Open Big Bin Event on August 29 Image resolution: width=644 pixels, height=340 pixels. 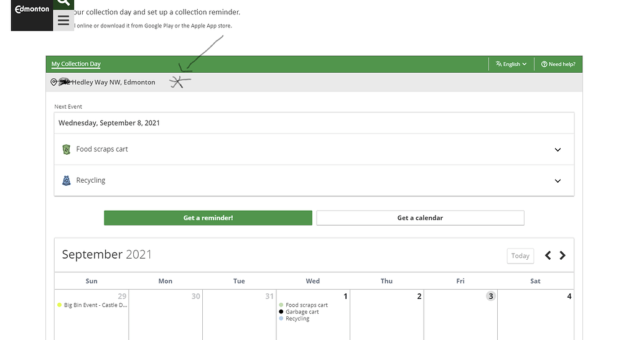click(93, 305)
